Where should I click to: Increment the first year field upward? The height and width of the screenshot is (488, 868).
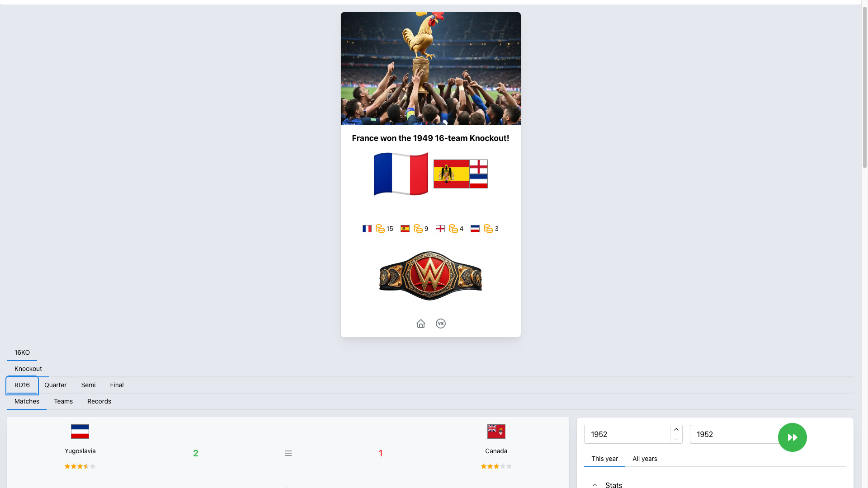tap(676, 430)
